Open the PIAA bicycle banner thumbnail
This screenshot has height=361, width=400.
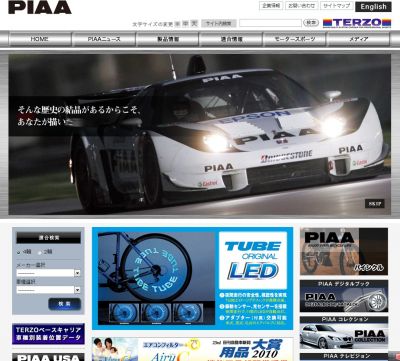point(344,251)
